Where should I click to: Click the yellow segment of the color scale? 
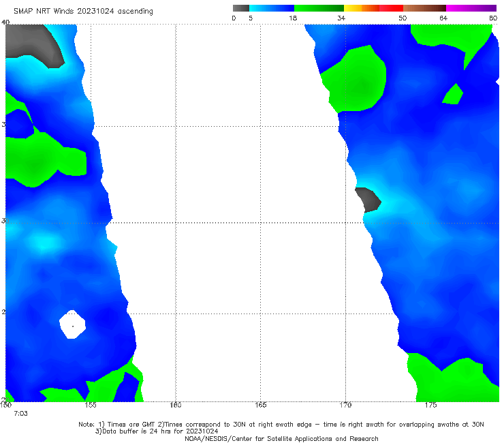click(353, 8)
